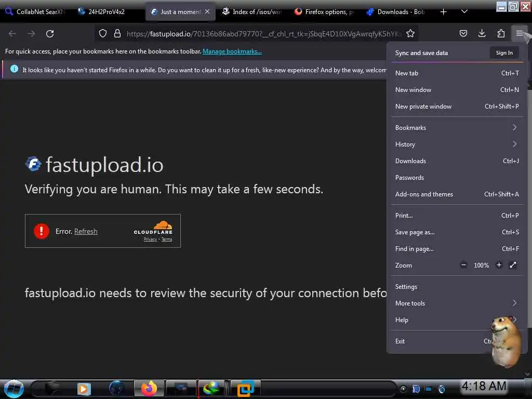
Task: Close the hamburger application menu button
Action: tap(519, 33)
